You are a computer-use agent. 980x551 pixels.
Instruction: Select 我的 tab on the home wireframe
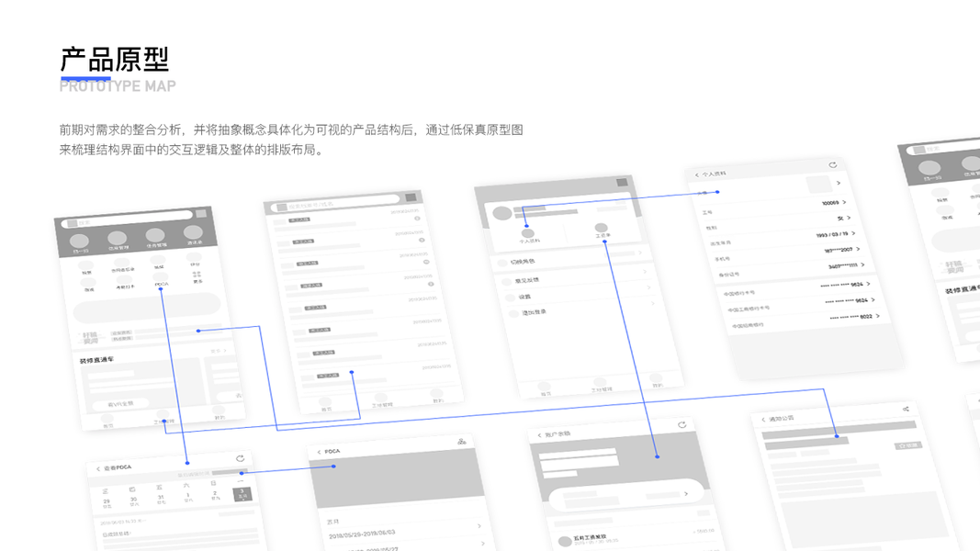pos(220,413)
